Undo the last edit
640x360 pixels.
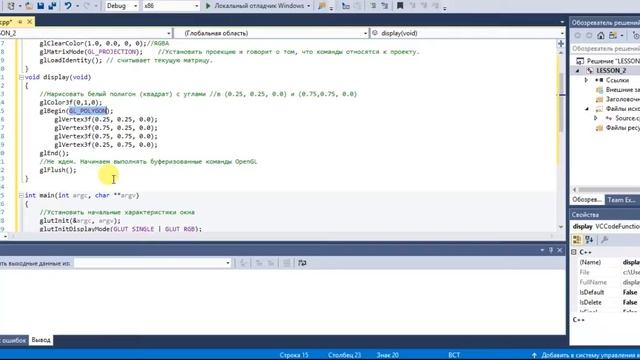pyautogui.click(x=68, y=6)
